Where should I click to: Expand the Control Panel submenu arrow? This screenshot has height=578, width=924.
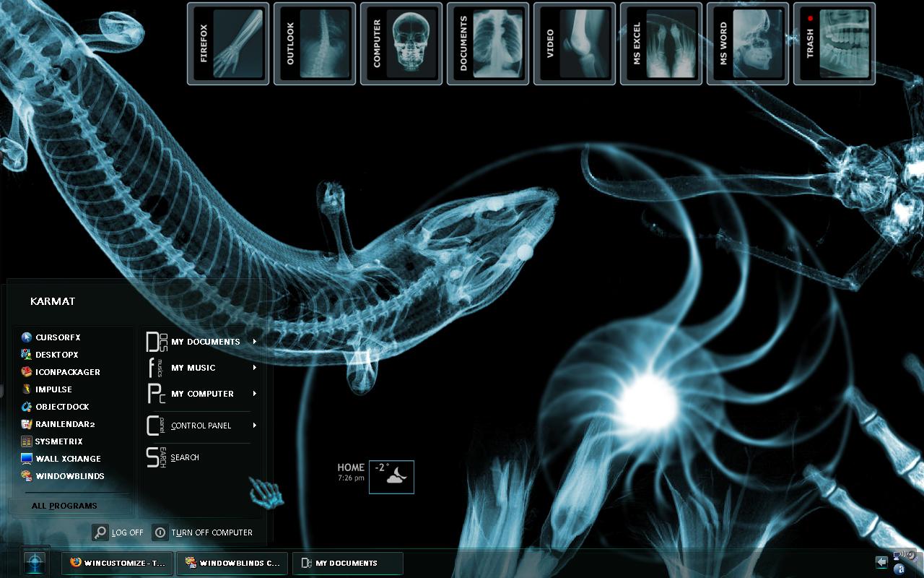point(255,426)
